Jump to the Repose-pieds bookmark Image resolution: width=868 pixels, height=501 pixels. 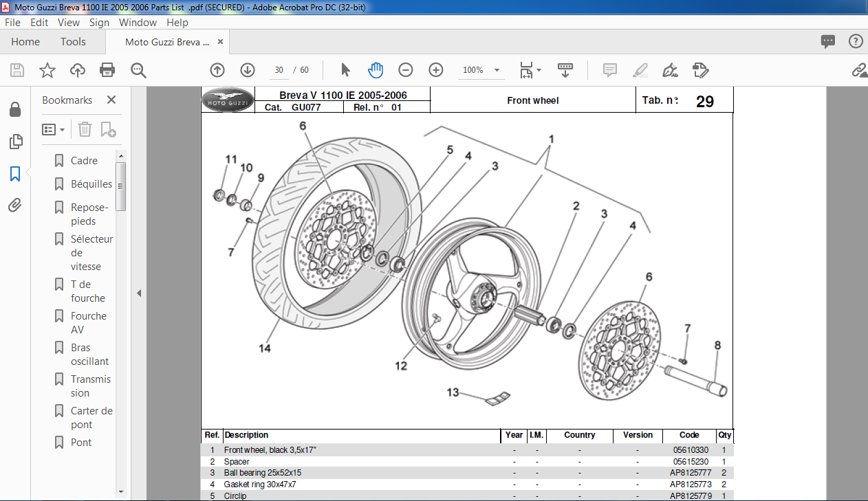[89, 214]
